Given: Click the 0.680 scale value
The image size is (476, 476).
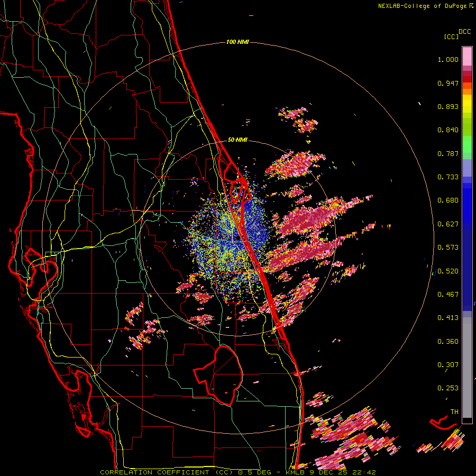Looking at the screenshot, I should [x=448, y=200].
